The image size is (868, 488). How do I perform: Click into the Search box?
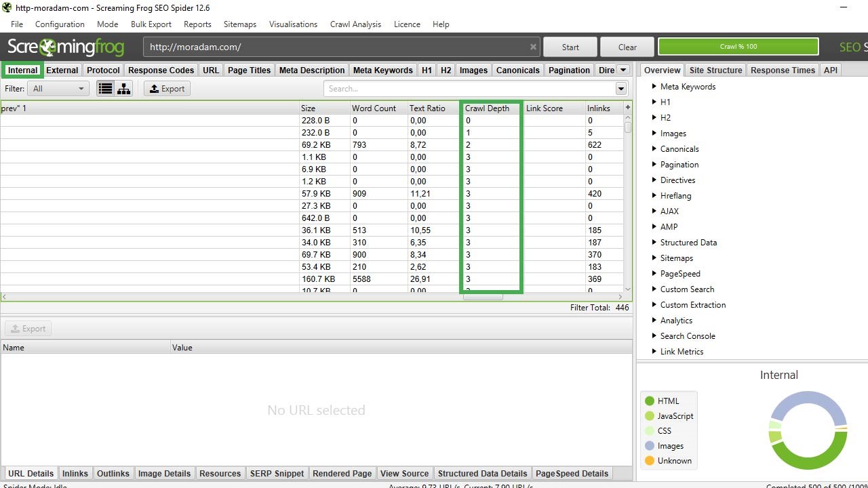(x=469, y=89)
